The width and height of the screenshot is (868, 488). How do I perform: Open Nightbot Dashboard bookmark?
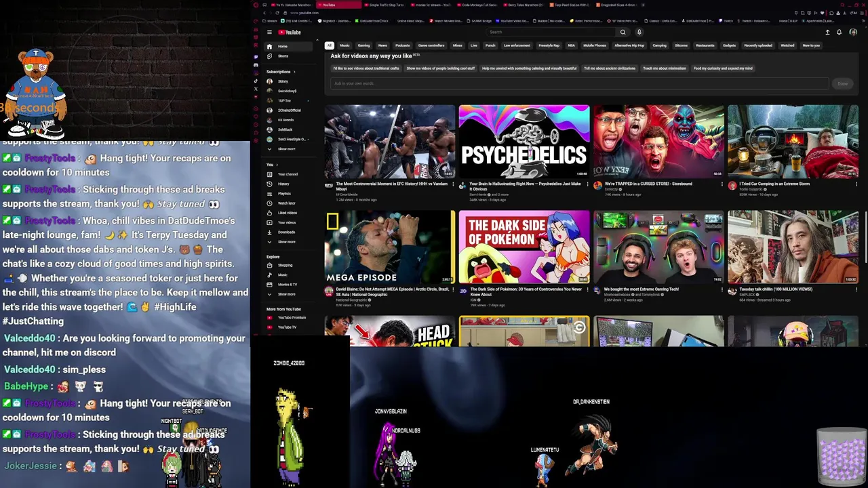pos(334,21)
